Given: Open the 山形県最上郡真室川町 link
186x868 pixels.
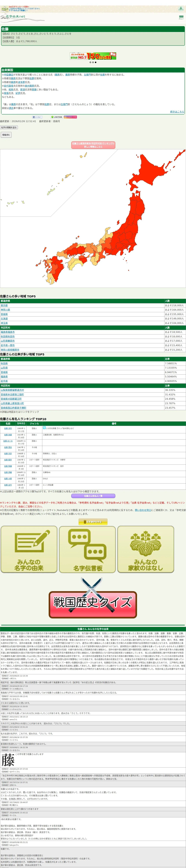Looking at the screenshot, I should (12, 403).
